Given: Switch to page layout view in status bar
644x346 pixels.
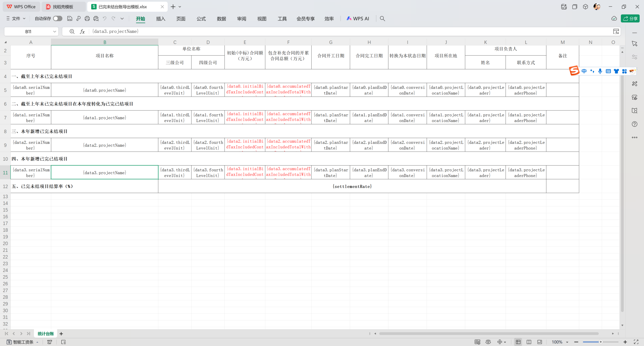Looking at the screenshot, I should [x=529, y=342].
